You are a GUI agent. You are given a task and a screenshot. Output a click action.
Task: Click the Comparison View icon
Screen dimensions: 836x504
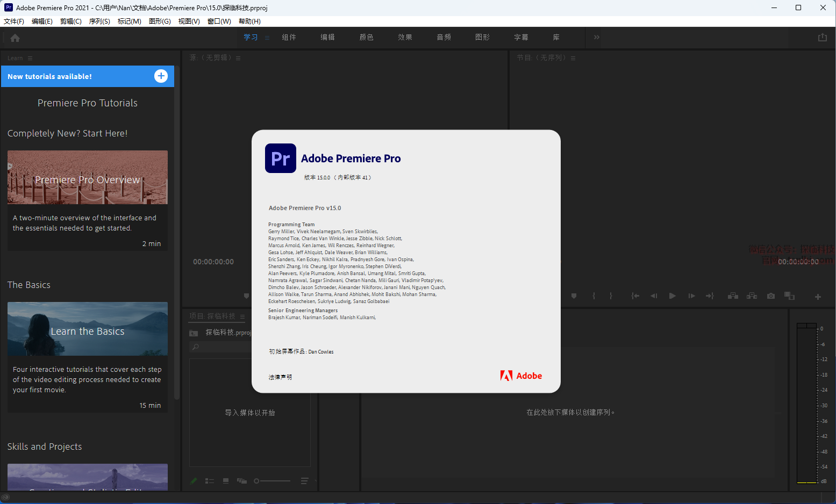pos(789,296)
